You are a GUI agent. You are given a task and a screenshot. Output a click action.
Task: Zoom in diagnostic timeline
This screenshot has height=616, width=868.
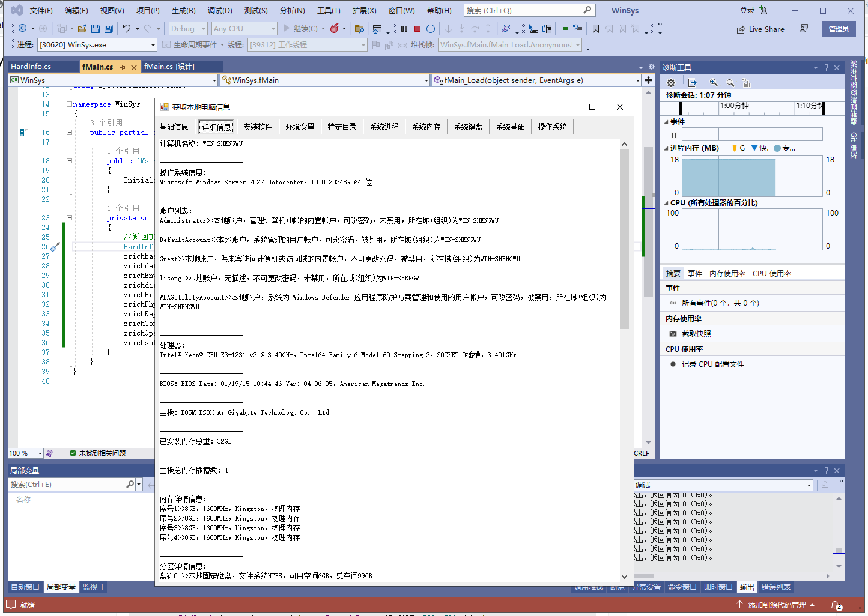coord(714,83)
